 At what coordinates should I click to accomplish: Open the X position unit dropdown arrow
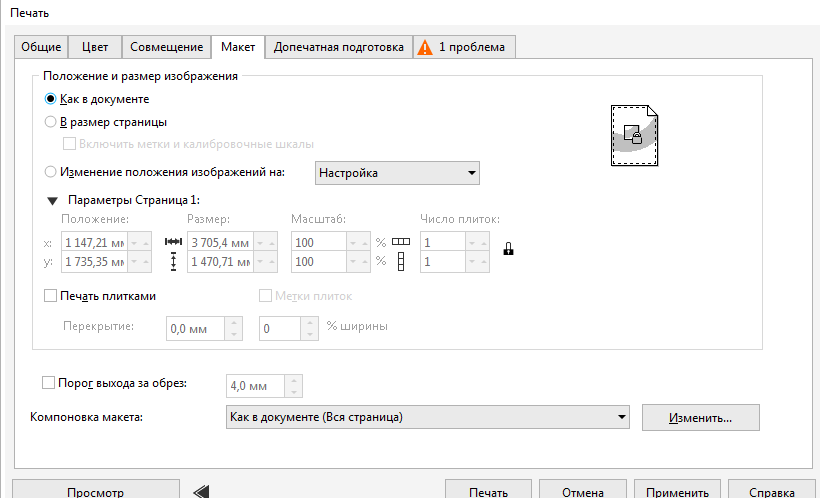coord(134,243)
